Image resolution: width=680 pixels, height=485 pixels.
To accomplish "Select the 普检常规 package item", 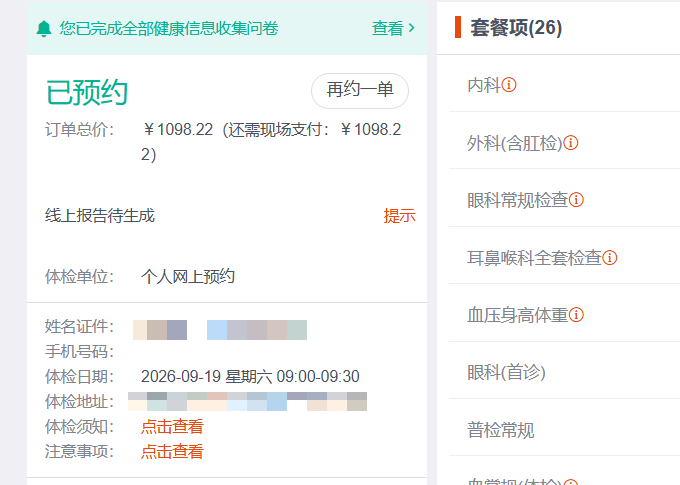I will [565, 430].
